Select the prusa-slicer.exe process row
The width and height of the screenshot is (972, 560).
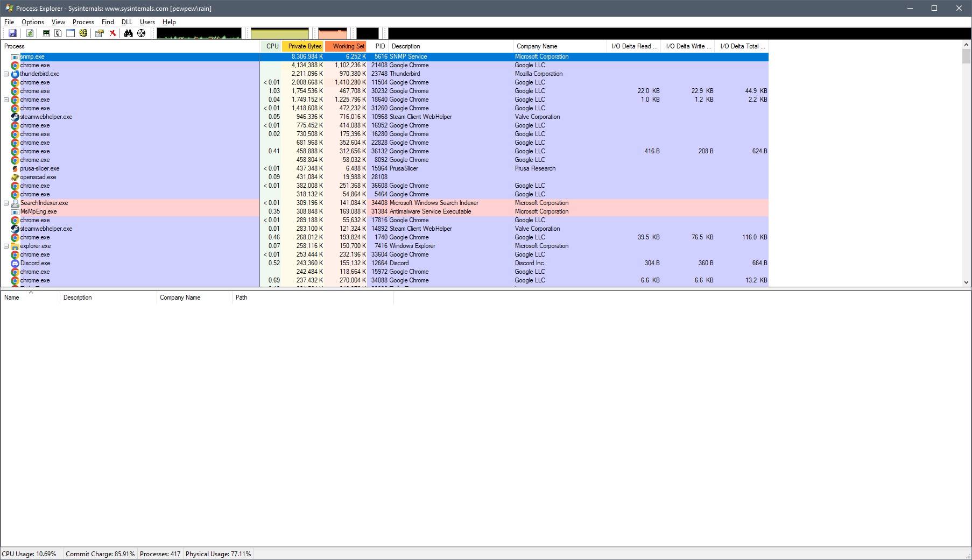coord(385,168)
